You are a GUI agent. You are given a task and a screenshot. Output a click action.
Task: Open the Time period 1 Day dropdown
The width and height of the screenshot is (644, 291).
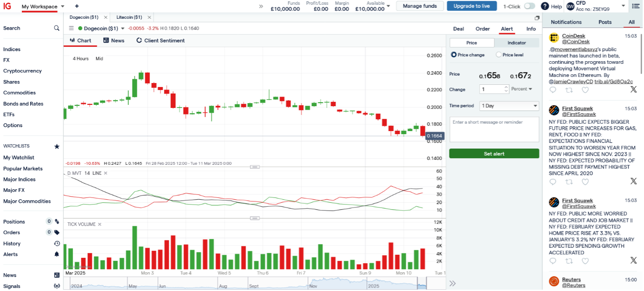click(x=509, y=106)
